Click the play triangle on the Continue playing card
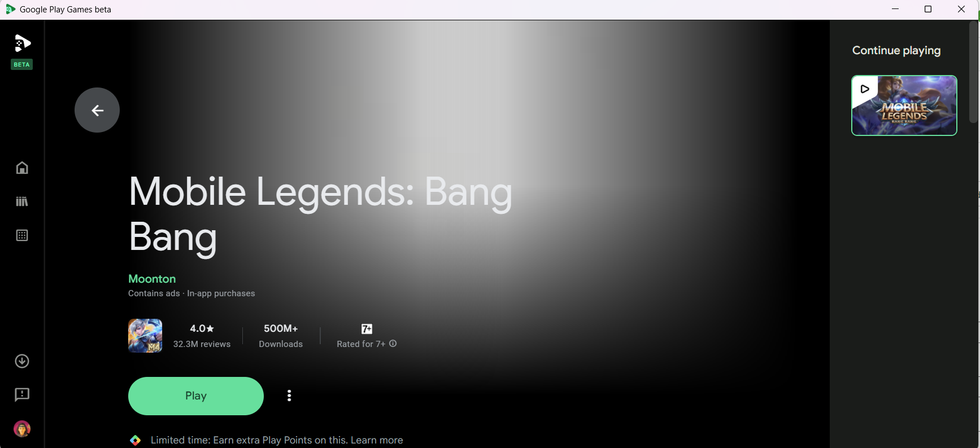980x448 pixels. (x=865, y=89)
